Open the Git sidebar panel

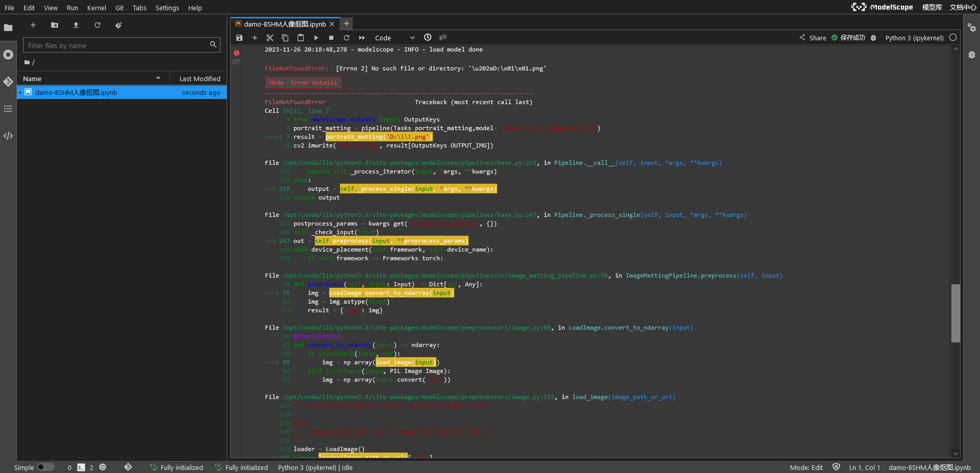click(8, 82)
